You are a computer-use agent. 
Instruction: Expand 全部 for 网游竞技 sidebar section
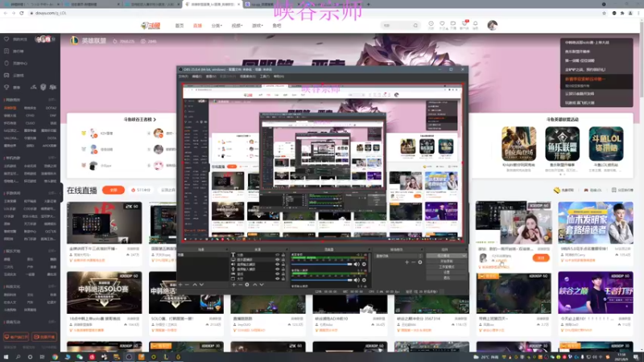52,100
